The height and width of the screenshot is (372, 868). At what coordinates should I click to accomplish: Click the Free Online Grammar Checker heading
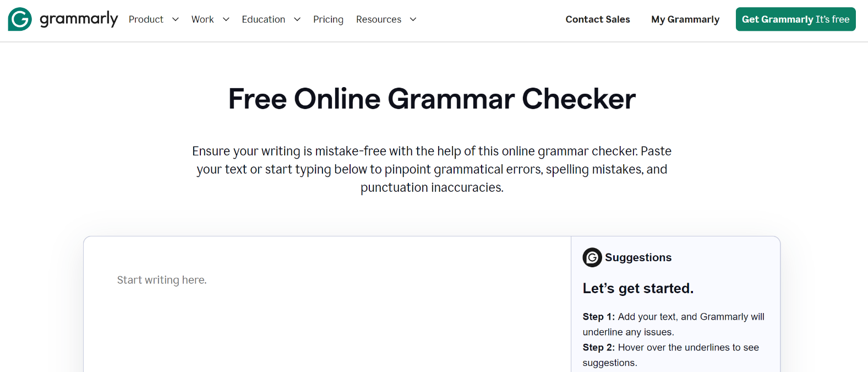click(432, 99)
